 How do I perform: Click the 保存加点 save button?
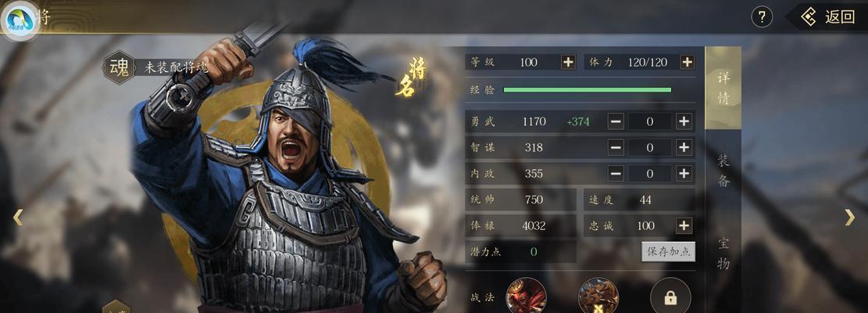[668, 251]
